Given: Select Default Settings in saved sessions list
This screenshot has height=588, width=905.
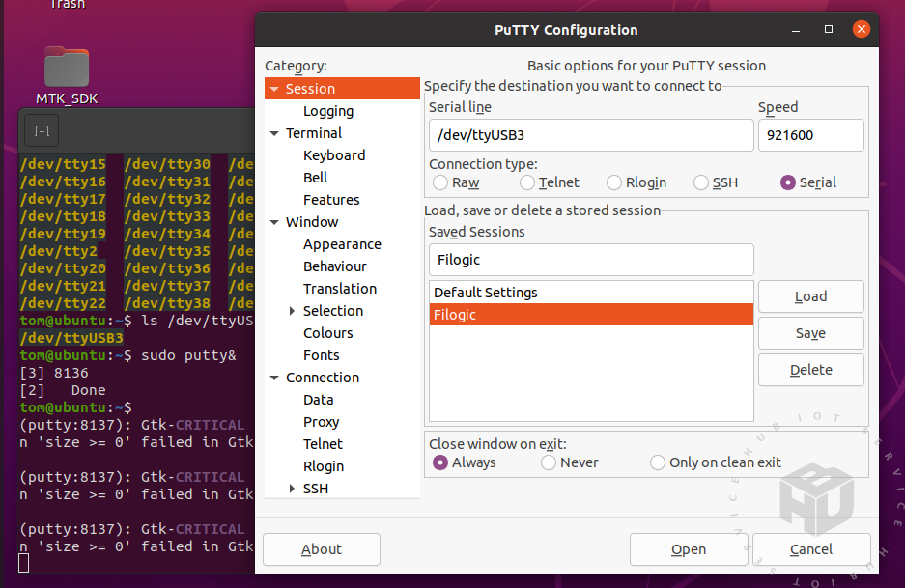Looking at the screenshot, I should [591, 293].
